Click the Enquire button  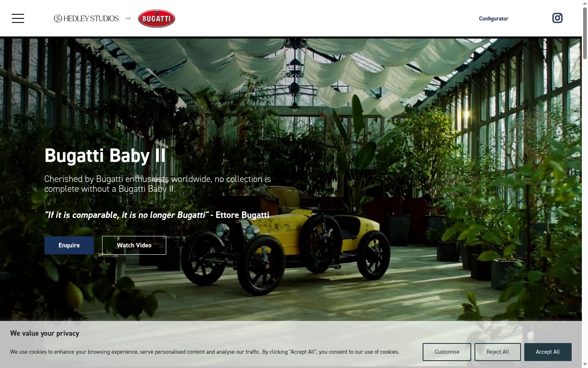69,245
